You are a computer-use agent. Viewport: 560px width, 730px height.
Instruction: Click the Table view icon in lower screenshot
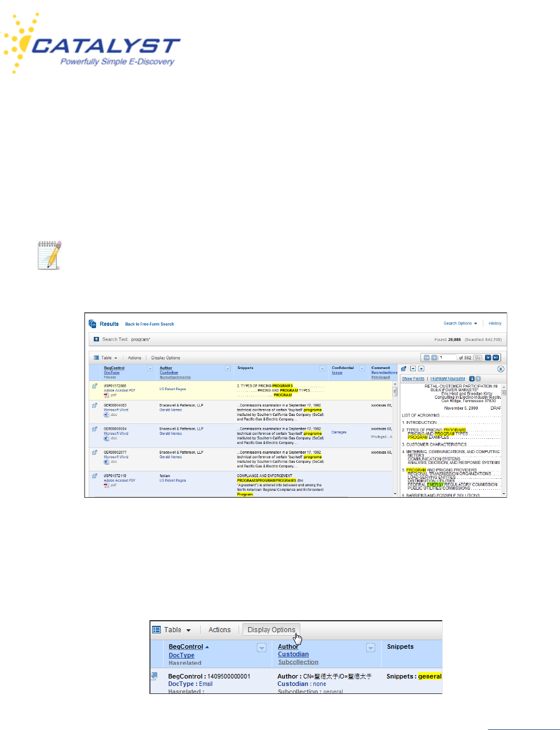pyautogui.click(x=156, y=629)
